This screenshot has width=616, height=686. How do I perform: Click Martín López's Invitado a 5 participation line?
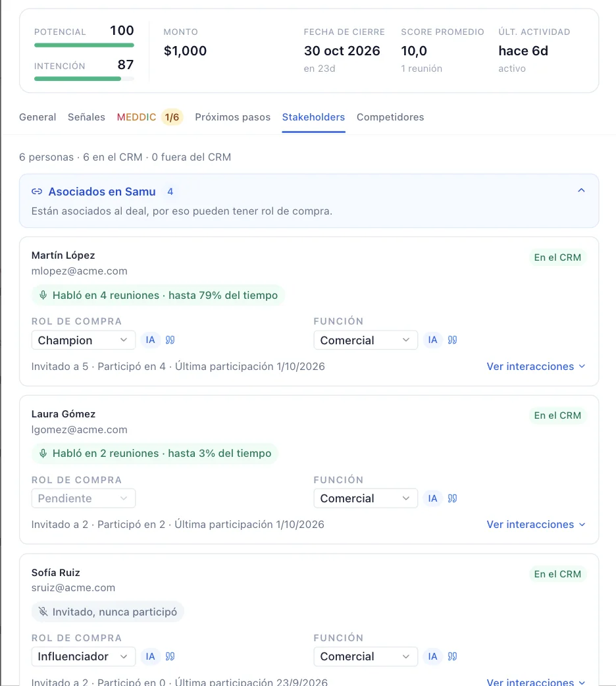click(178, 366)
